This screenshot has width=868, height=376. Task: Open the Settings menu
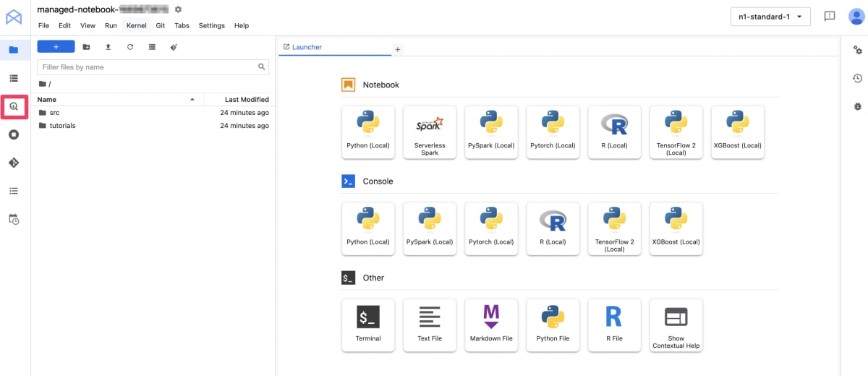(x=212, y=25)
